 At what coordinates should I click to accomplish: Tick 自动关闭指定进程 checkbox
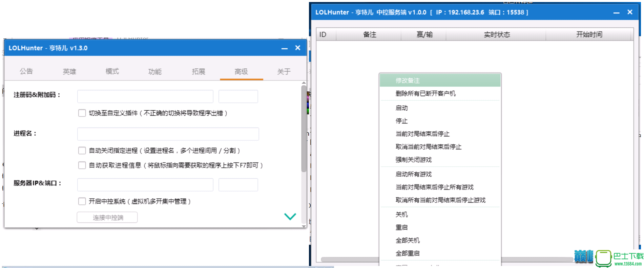82,151
